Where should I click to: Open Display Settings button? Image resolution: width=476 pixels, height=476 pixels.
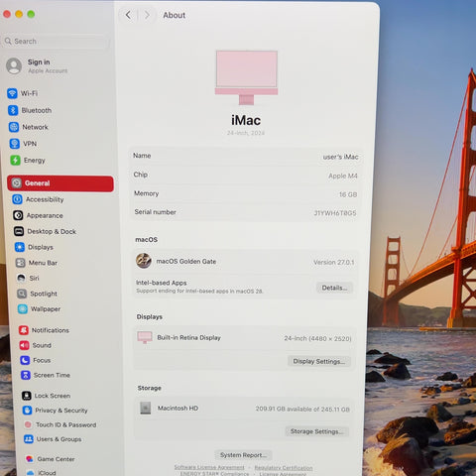tap(319, 361)
